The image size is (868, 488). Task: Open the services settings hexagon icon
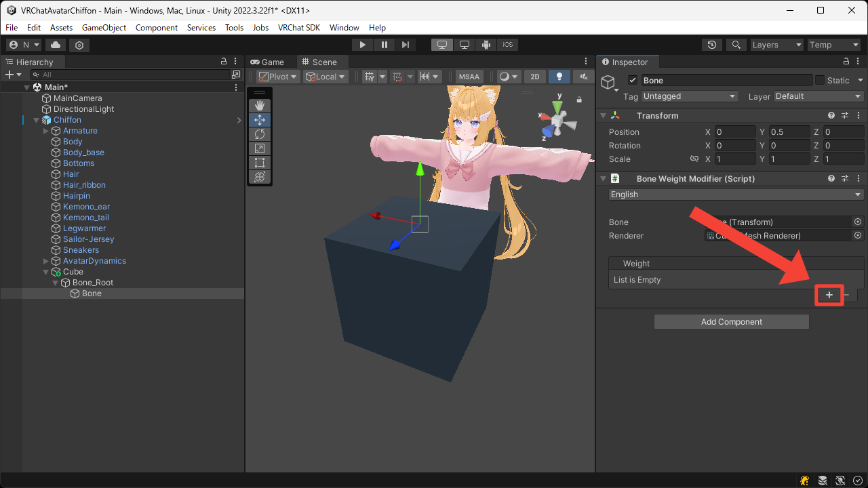tap(79, 45)
